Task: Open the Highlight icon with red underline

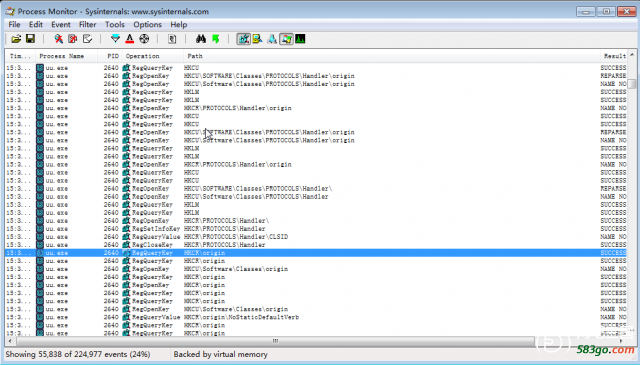Action: (129, 39)
